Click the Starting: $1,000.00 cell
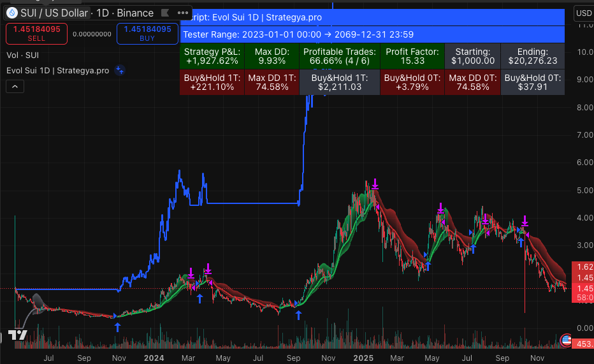 473,56
